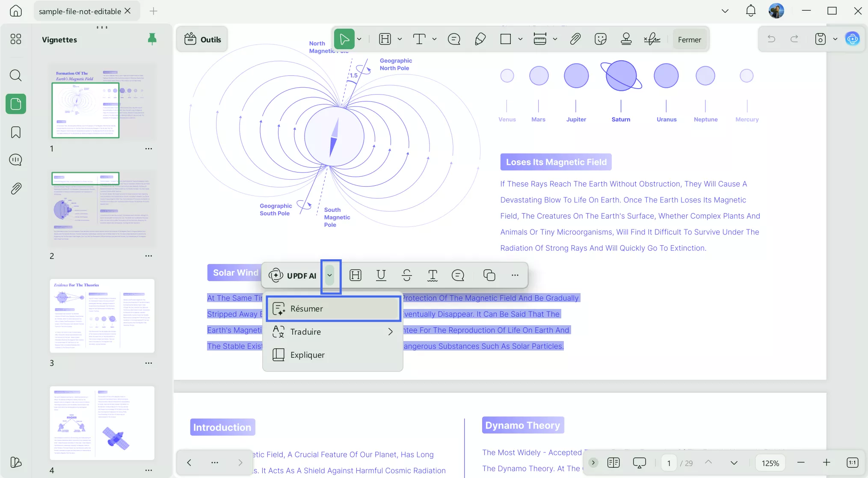Select the Signature tool in toolbar
The width and height of the screenshot is (868, 478).
(x=652, y=39)
